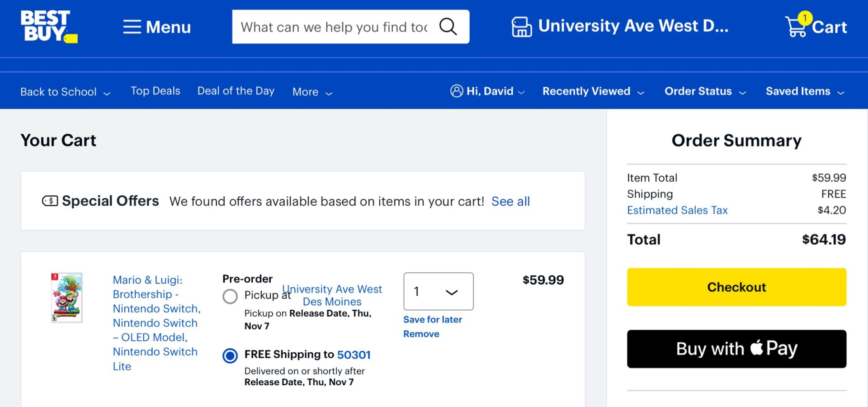Expand the Saved Items dropdown
The height and width of the screenshot is (407, 868).
(804, 91)
